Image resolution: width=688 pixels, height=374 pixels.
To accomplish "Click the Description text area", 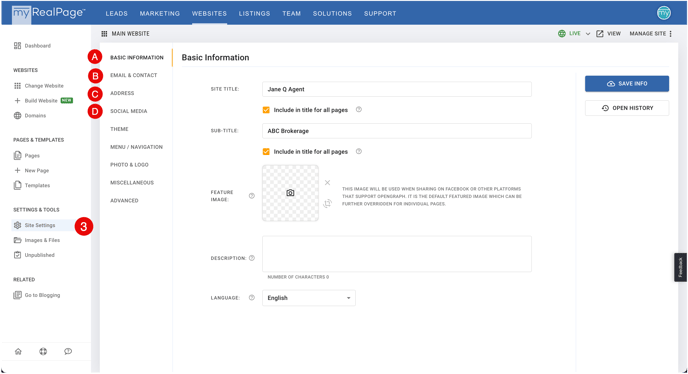I will (x=397, y=254).
